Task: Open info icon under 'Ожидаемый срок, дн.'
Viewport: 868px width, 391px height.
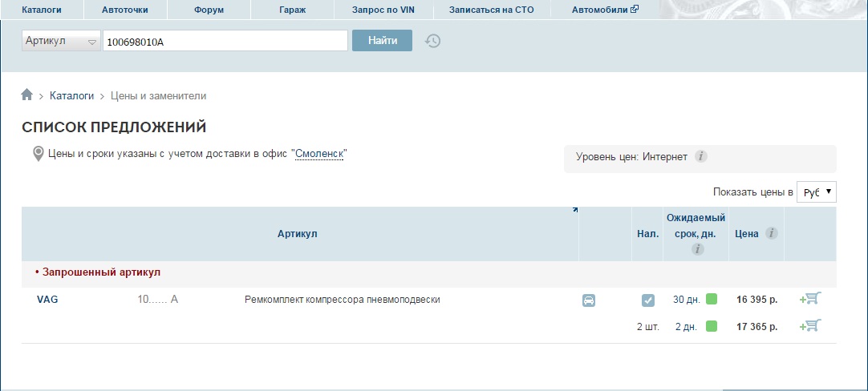Action: coord(697,250)
